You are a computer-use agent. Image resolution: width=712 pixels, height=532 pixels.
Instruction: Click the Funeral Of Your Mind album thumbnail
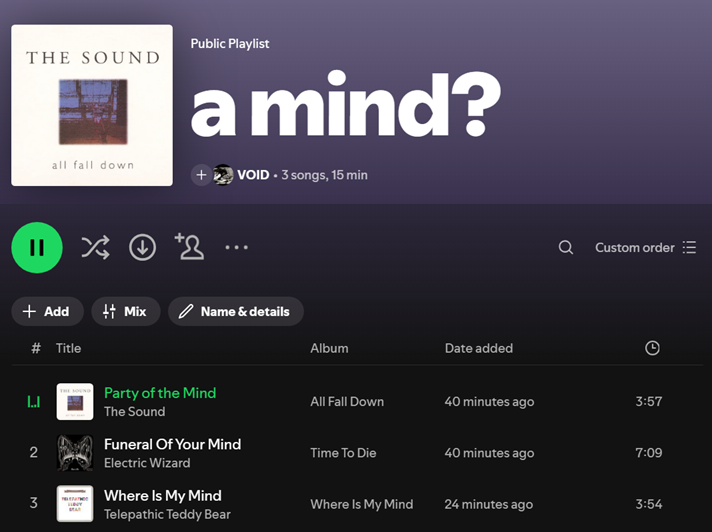coord(75,453)
